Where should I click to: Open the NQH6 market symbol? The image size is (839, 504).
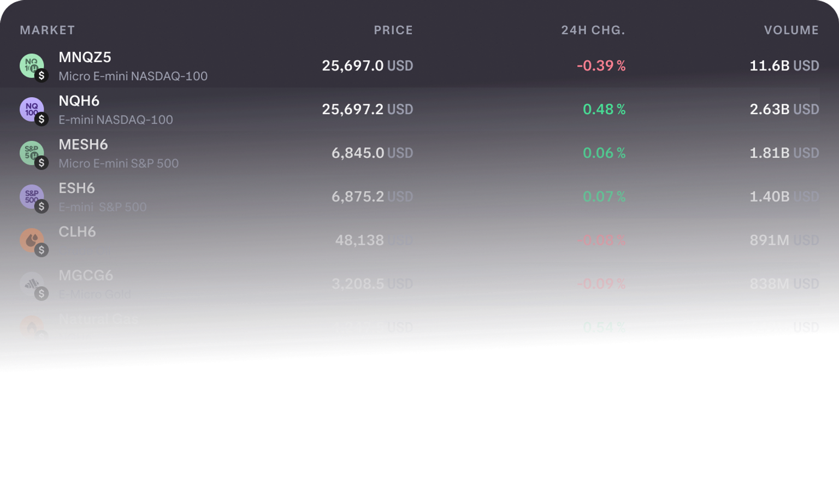point(79,101)
